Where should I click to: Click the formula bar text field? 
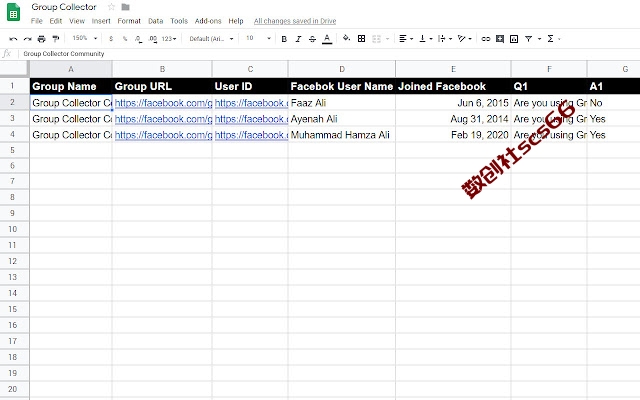[330, 54]
